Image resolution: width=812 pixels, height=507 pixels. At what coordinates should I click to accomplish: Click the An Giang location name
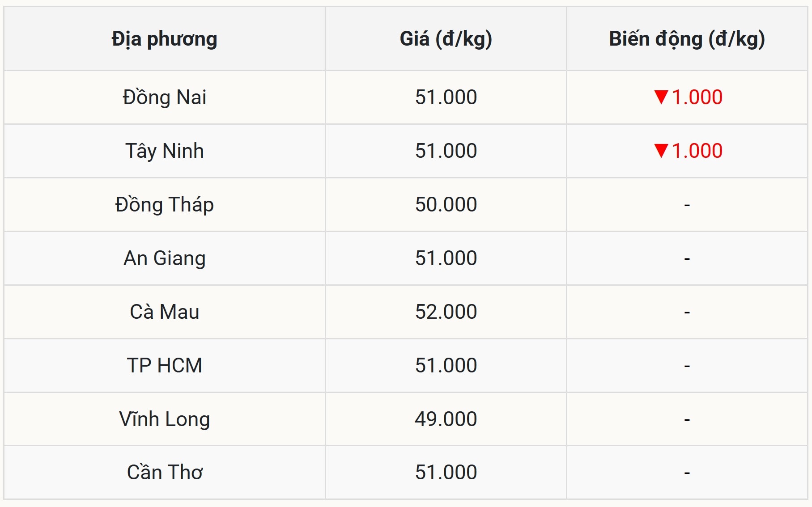point(164,258)
